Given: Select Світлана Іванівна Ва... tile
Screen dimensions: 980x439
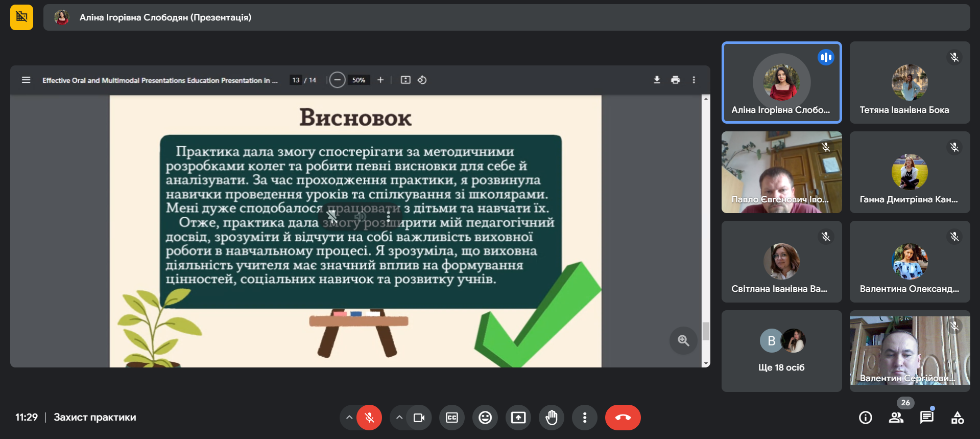Looking at the screenshot, I should point(781,262).
